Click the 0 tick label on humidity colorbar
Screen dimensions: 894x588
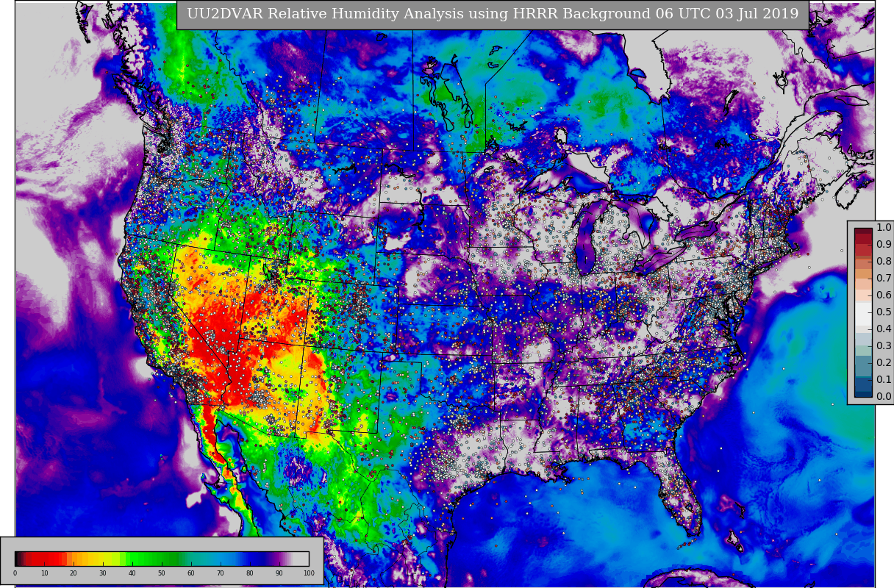[15, 573]
